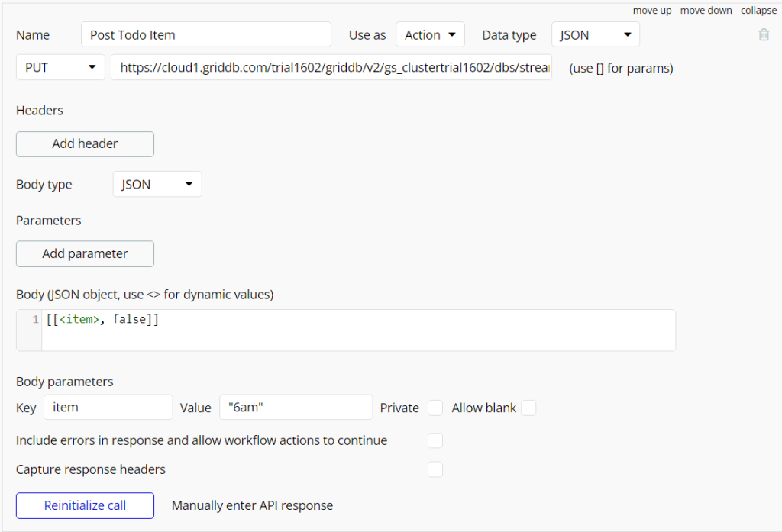Enable capture response headers
This screenshot has width=782, height=532.
(x=435, y=469)
